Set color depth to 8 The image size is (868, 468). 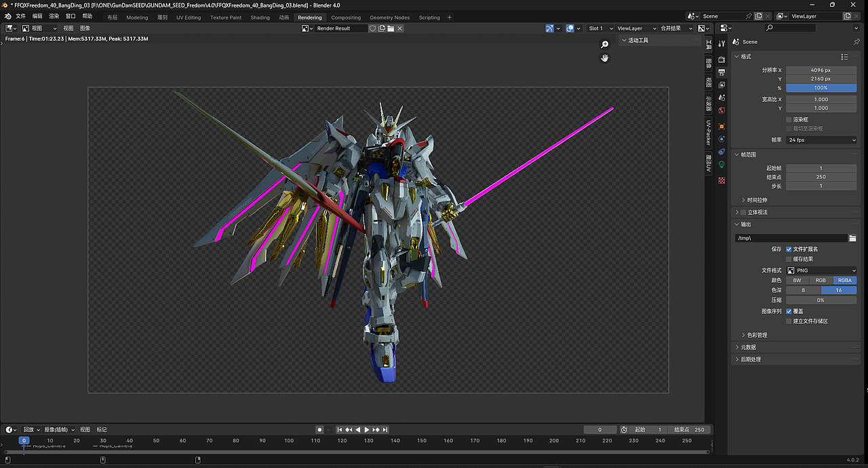click(x=804, y=290)
